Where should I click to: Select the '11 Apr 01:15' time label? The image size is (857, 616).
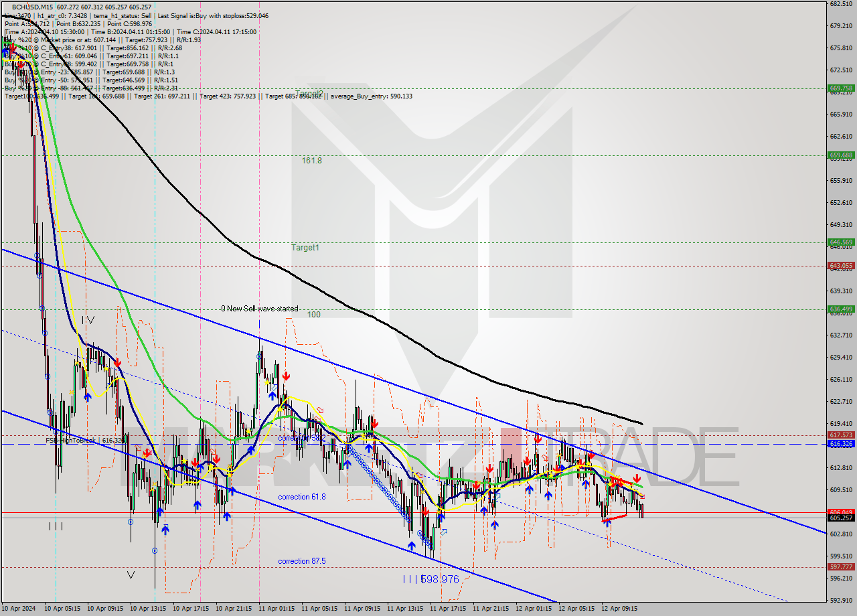[277, 609]
